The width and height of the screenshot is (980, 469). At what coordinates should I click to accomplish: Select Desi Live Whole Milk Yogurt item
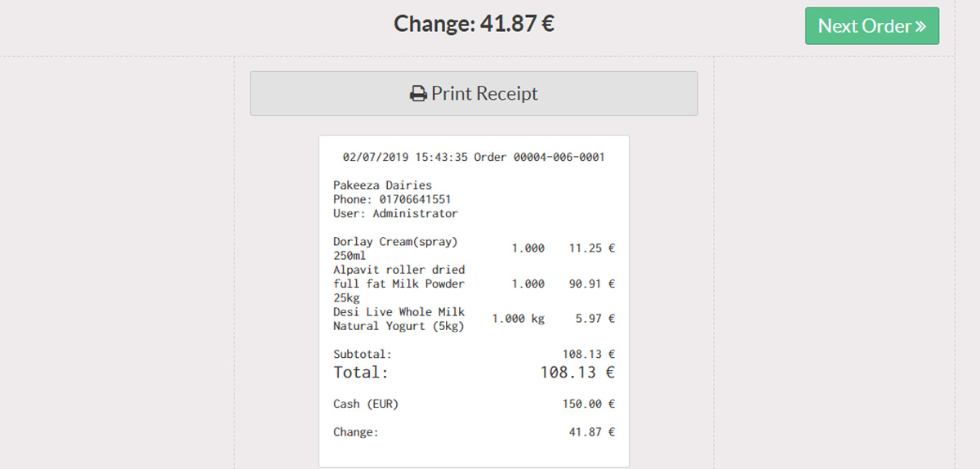(399, 319)
